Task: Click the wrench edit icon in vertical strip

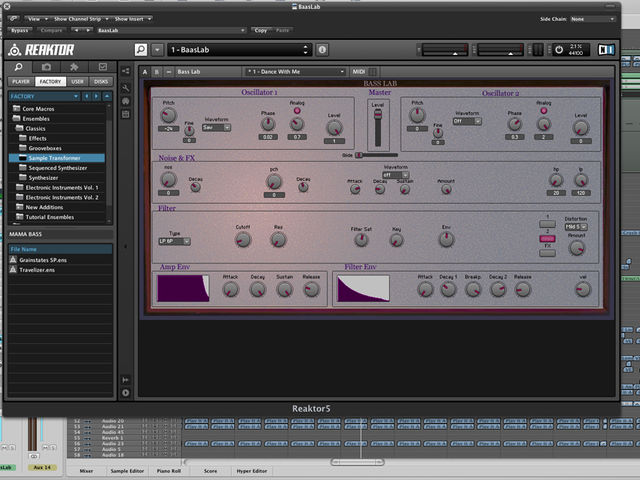Action: [x=126, y=87]
